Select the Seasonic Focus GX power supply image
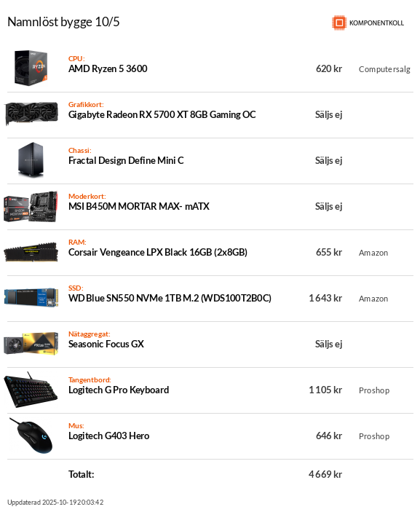 (31, 344)
